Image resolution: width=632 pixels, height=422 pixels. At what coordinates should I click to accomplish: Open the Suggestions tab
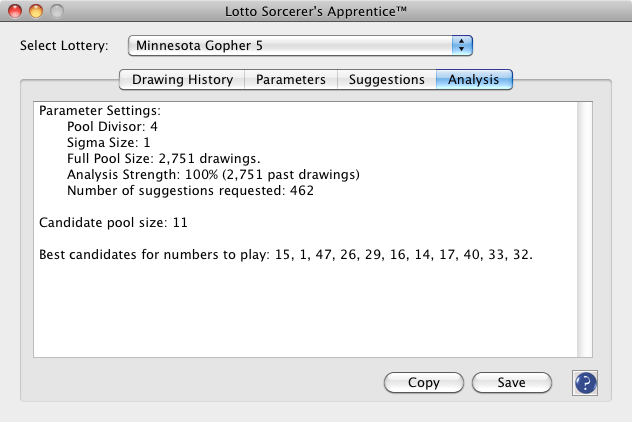tap(387, 80)
